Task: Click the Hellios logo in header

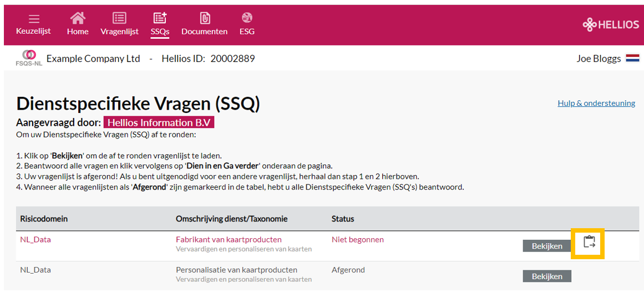Action: tap(611, 25)
